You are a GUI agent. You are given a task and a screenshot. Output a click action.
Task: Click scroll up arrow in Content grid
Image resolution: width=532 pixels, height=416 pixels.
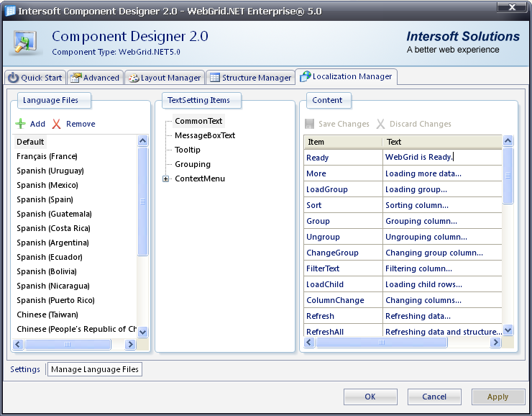click(x=508, y=140)
